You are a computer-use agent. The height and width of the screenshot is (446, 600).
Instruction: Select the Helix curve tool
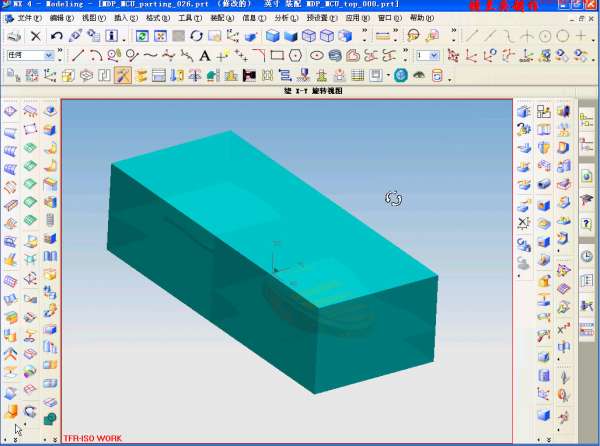[335, 56]
